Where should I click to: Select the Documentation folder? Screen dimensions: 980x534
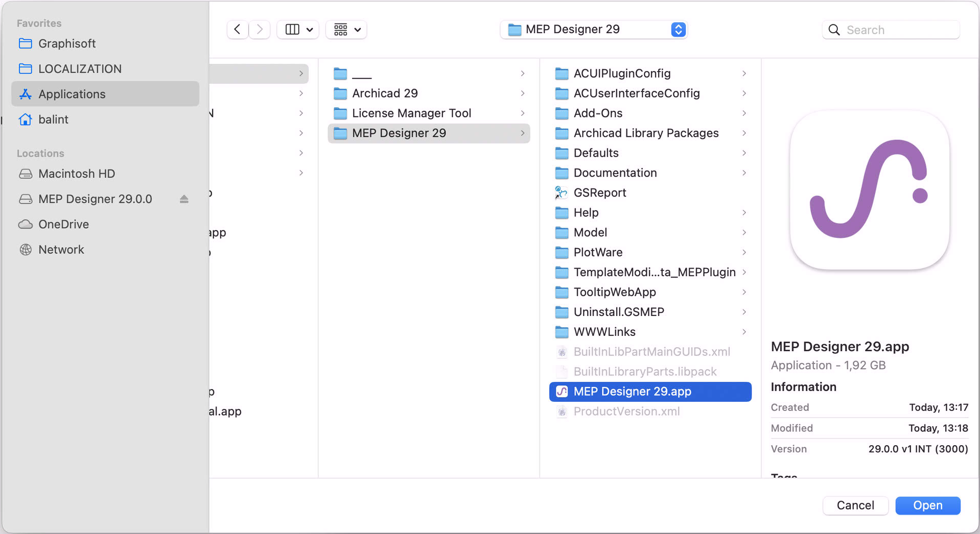[615, 173]
